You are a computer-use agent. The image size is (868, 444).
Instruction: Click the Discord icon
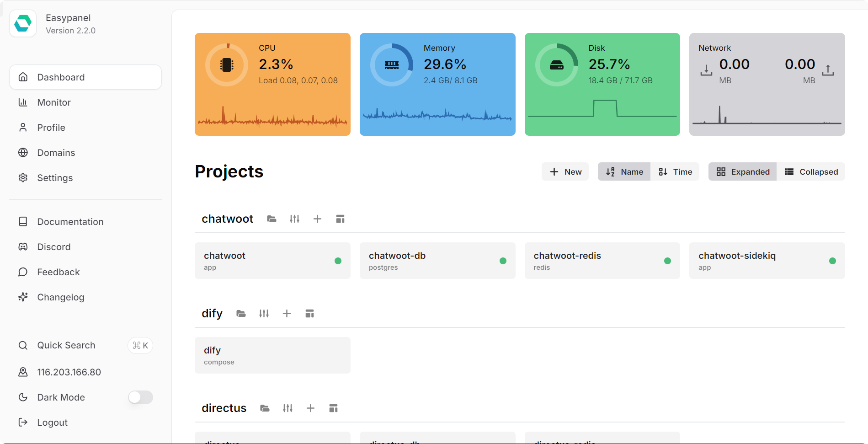coord(23,246)
